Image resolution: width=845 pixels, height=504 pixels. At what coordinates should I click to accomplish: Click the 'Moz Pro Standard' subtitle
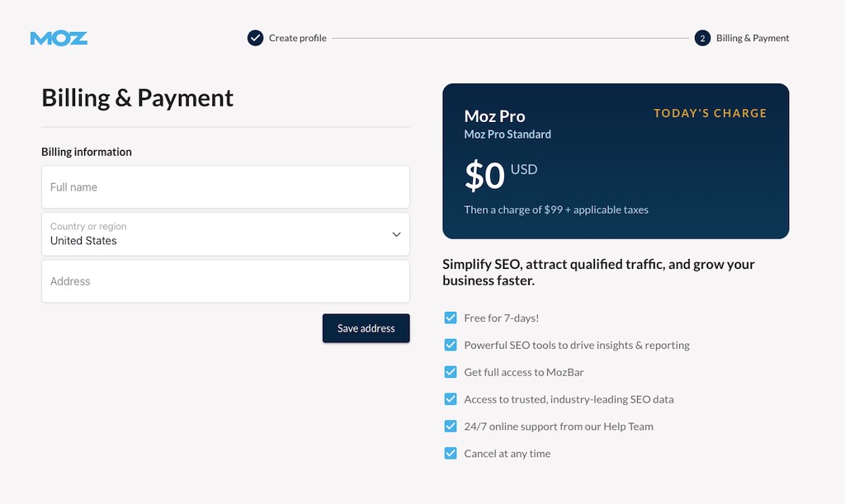tap(507, 134)
